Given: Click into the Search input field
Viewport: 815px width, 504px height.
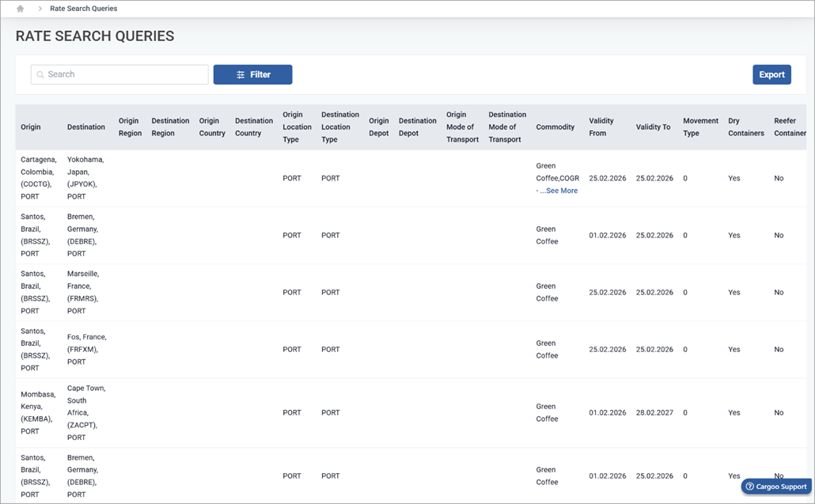Looking at the screenshot, I should click(x=119, y=74).
